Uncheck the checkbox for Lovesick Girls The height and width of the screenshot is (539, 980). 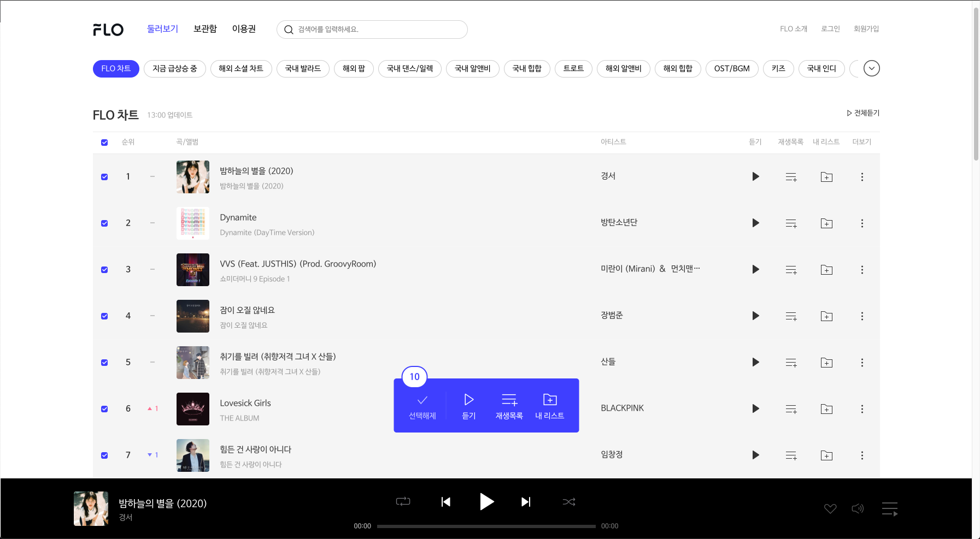104,409
